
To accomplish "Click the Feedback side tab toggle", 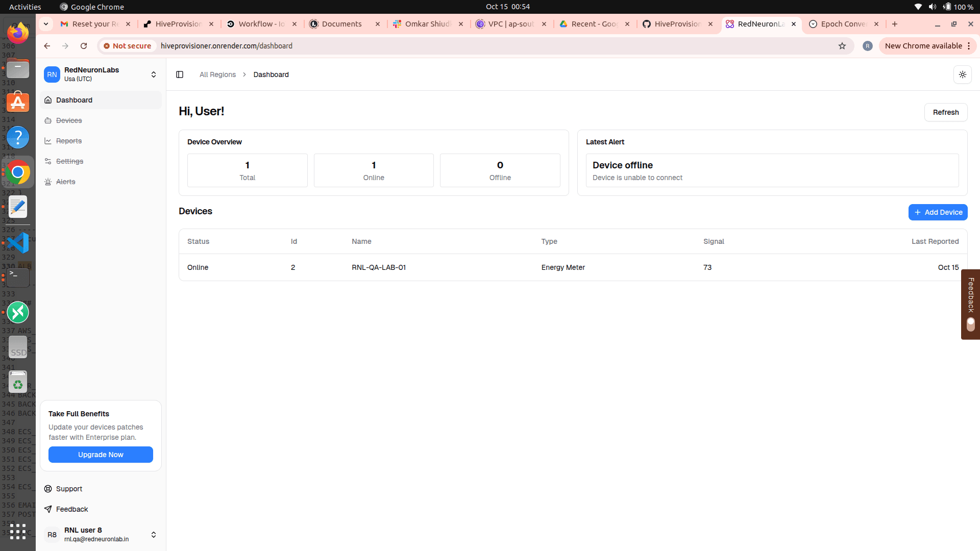I will [971, 324].
